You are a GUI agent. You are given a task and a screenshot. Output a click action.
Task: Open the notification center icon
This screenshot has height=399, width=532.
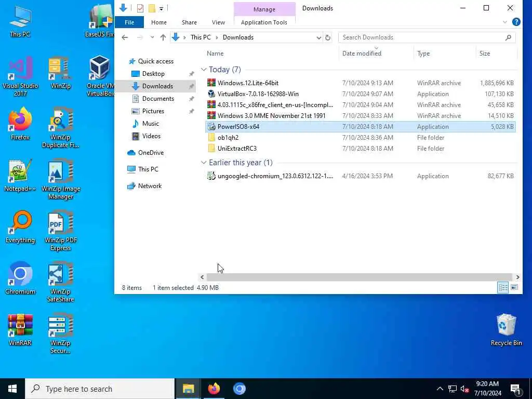(x=515, y=389)
